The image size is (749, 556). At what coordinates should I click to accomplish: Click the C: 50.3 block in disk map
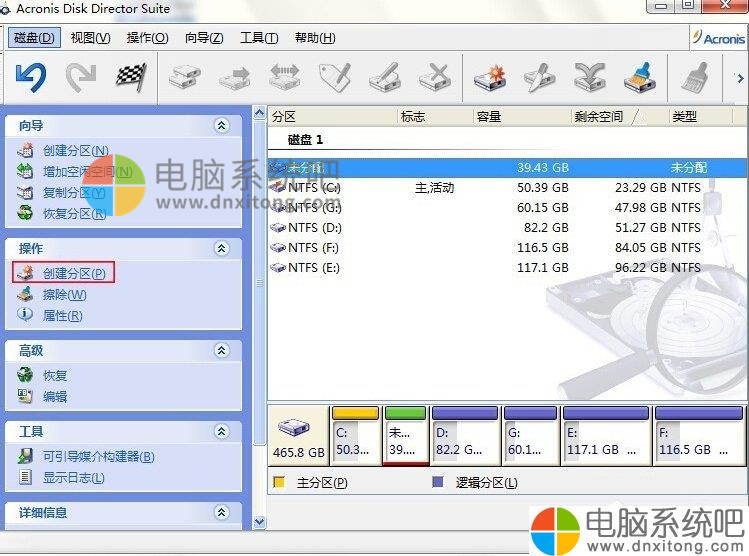tap(355, 436)
